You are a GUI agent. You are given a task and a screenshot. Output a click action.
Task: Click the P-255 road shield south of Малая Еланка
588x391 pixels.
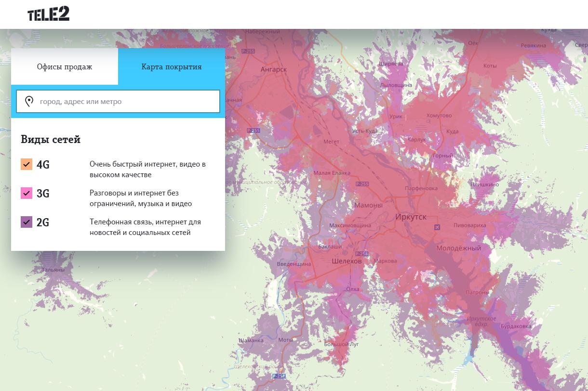coord(362,184)
